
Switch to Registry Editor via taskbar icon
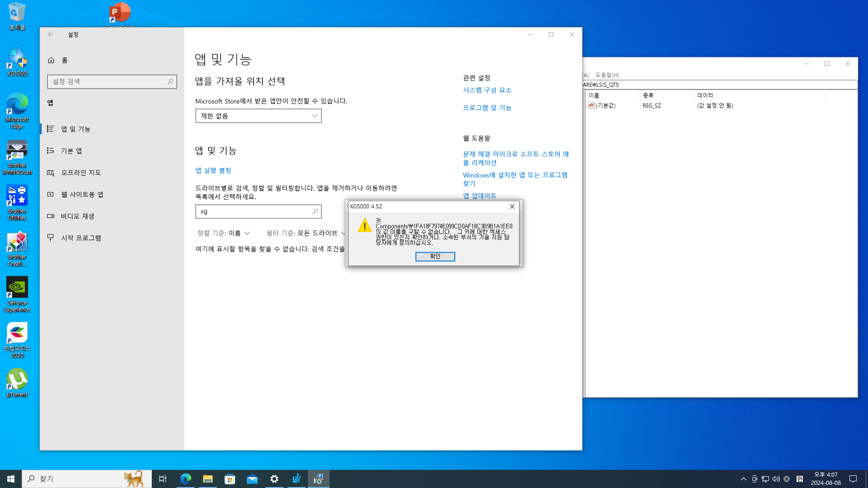click(x=319, y=479)
